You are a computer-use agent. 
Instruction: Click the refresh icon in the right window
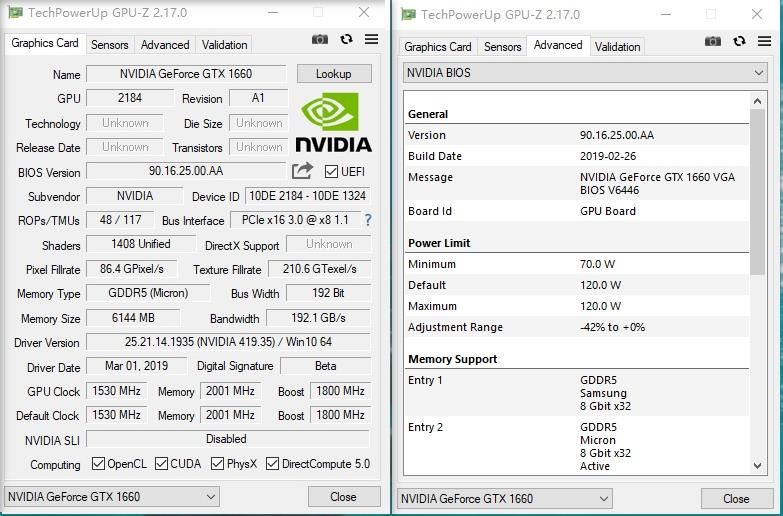click(x=739, y=41)
